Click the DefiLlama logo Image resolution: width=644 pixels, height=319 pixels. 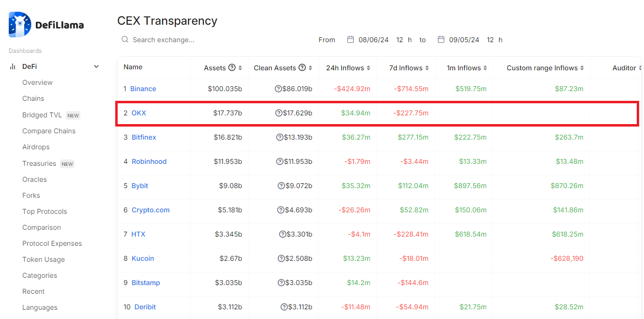click(x=46, y=25)
